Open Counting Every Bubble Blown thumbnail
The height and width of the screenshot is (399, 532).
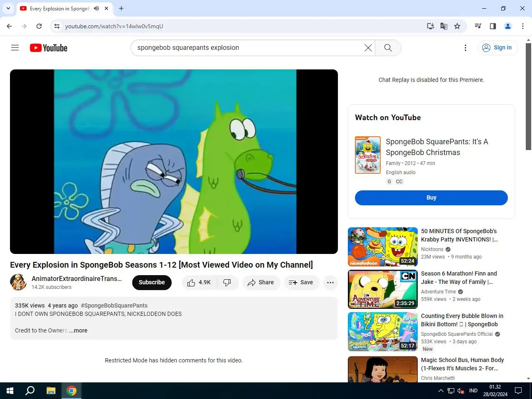[x=383, y=332]
